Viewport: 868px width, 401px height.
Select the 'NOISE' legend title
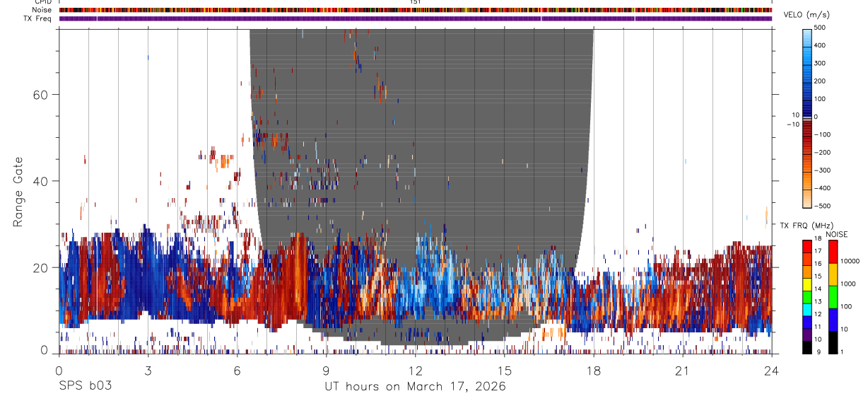tap(837, 234)
